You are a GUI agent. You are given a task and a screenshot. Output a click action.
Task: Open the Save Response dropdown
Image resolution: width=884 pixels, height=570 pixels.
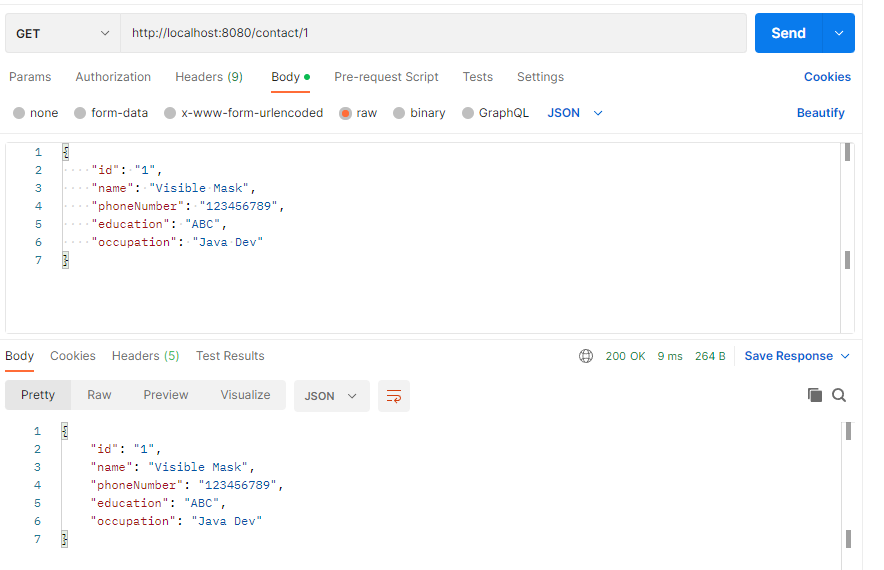[x=797, y=356]
